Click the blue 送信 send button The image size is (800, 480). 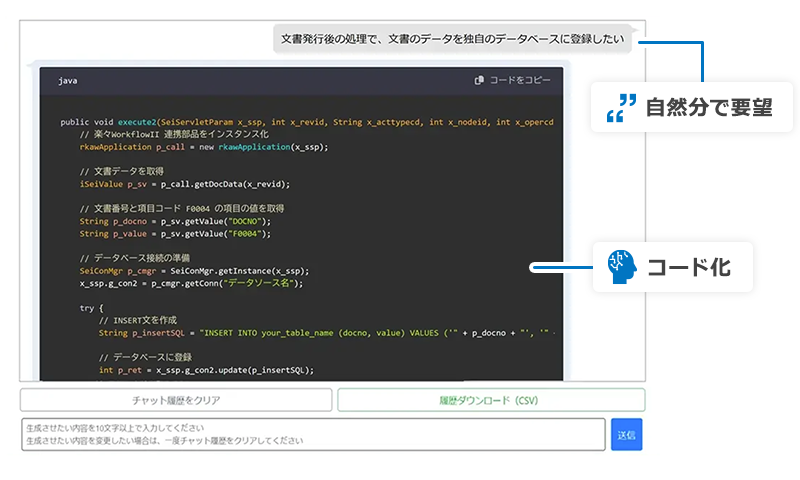[626, 435]
